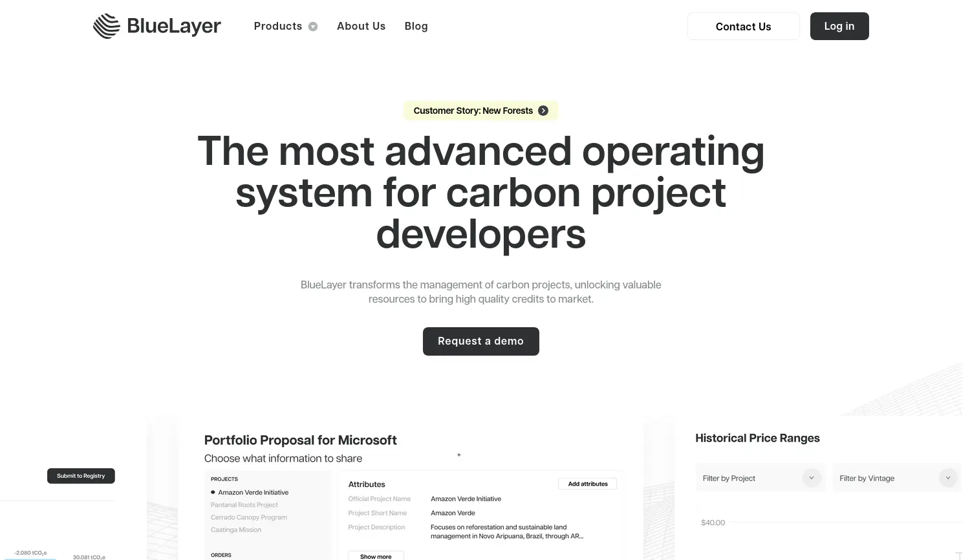Open the Products menu

pyautogui.click(x=278, y=27)
